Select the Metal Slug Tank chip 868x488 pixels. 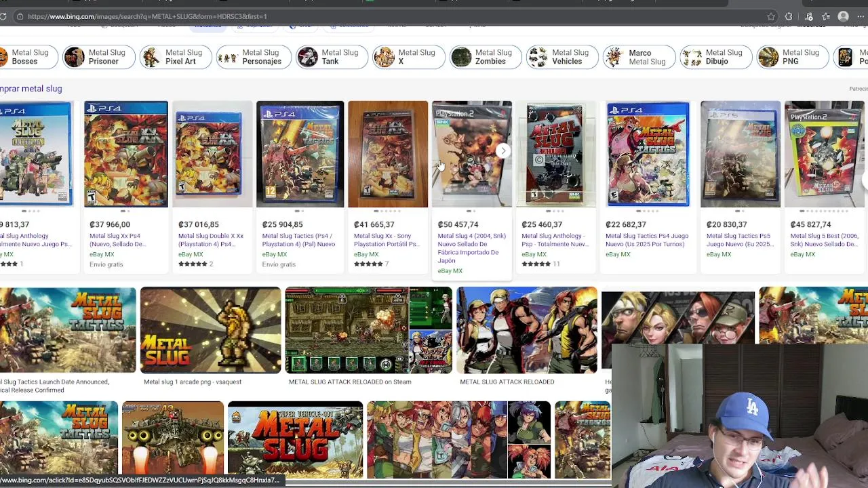coord(331,57)
